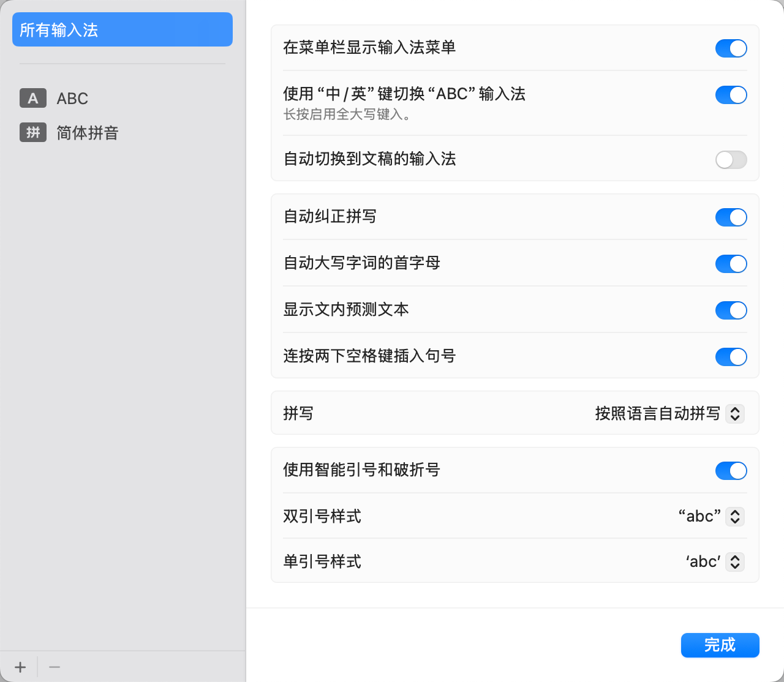Open the 单引号样式 dropdown
The width and height of the screenshot is (784, 682).
735,562
